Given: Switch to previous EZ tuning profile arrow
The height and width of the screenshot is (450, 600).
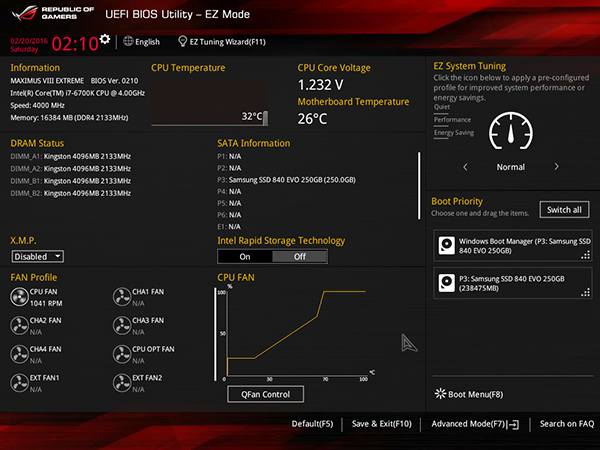Looking at the screenshot, I should (x=465, y=167).
